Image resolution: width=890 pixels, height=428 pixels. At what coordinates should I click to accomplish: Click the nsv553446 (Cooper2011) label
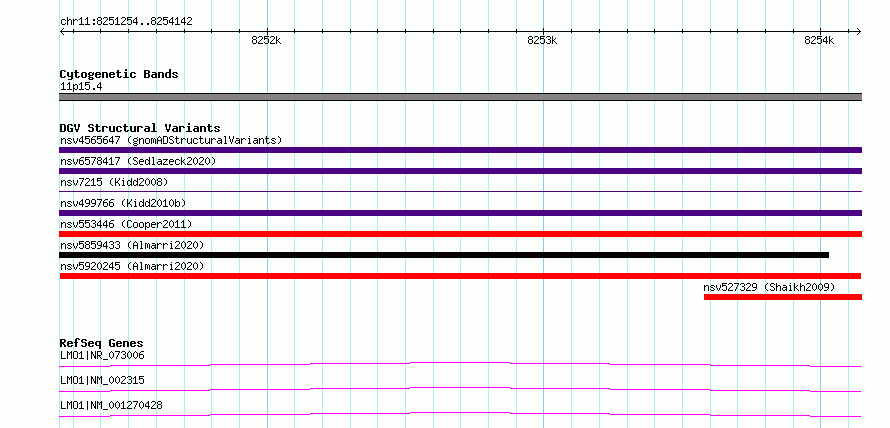(x=126, y=224)
